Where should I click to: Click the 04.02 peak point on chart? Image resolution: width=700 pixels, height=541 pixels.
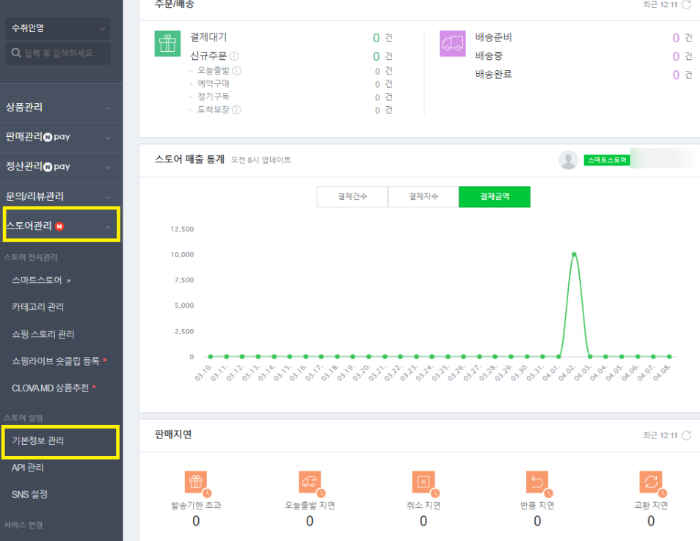point(574,254)
